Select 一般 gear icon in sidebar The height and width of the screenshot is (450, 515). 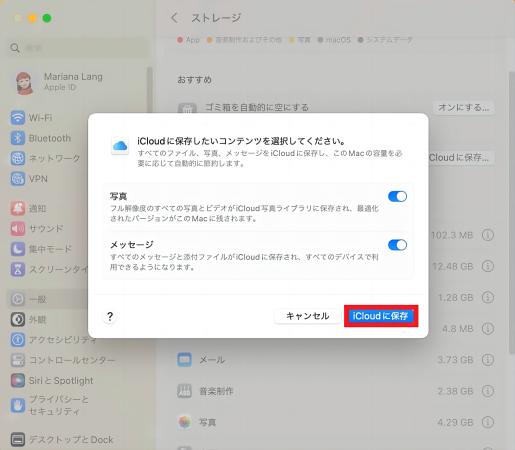click(x=18, y=299)
